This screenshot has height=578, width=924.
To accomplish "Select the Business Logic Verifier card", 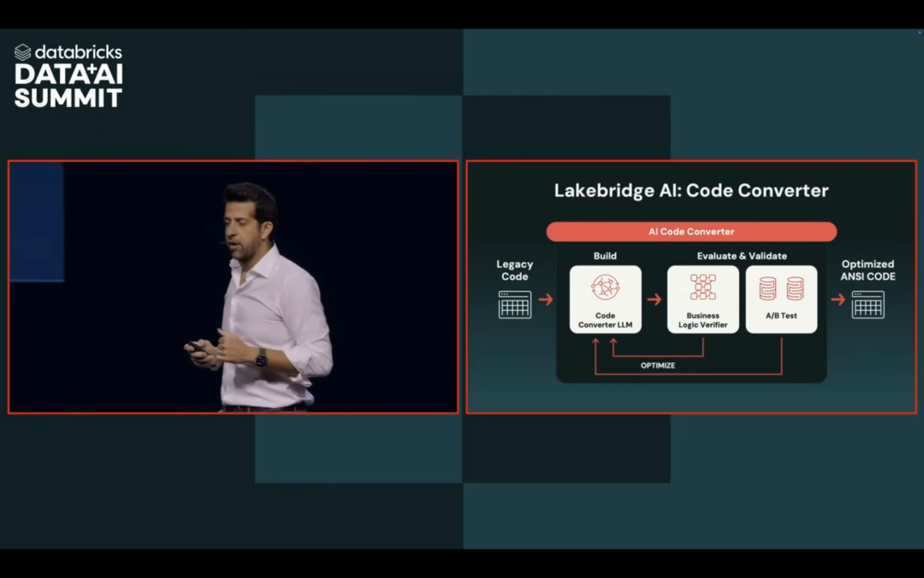I will pyautogui.click(x=702, y=299).
